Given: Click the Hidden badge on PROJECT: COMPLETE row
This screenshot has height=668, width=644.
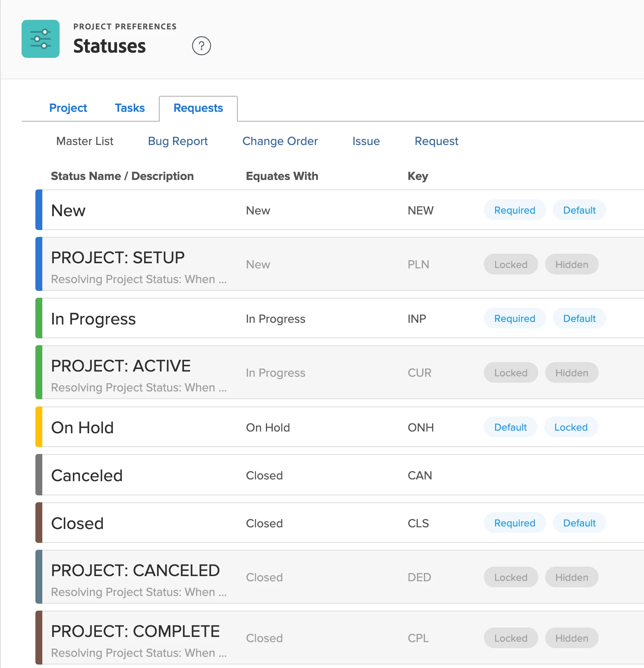Looking at the screenshot, I should tap(572, 638).
